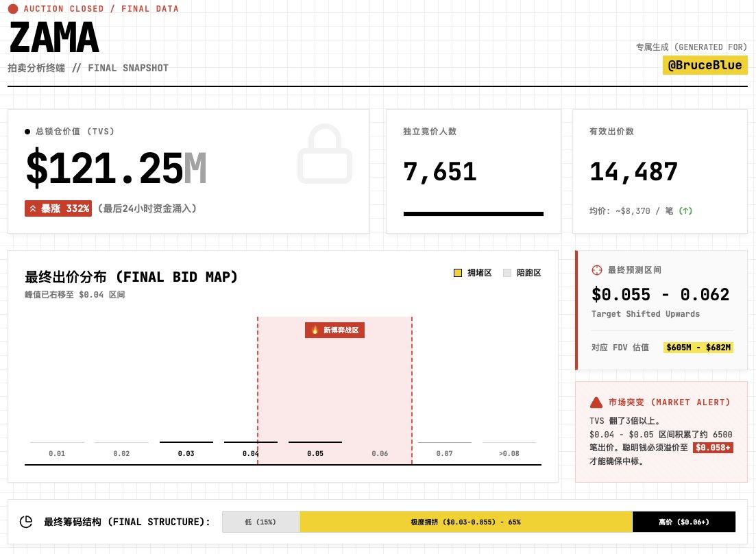Image resolution: width=756 pixels, height=554 pixels.
Task: Click the large padlock icon in TVS card
Action: click(x=325, y=154)
